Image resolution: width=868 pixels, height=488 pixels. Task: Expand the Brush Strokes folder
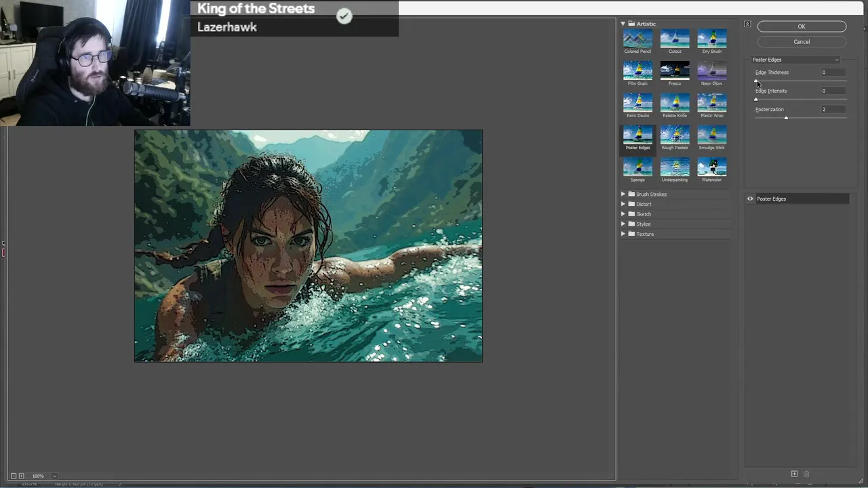click(623, 194)
